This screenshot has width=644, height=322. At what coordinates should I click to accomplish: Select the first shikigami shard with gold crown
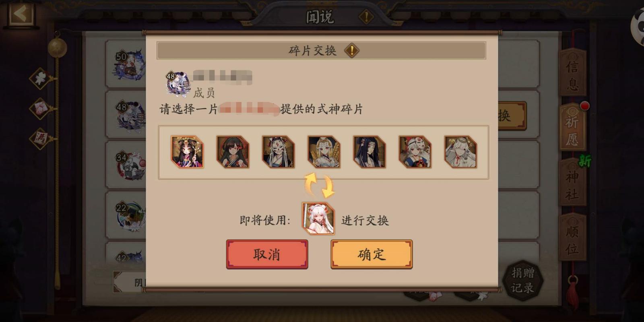coord(188,152)
